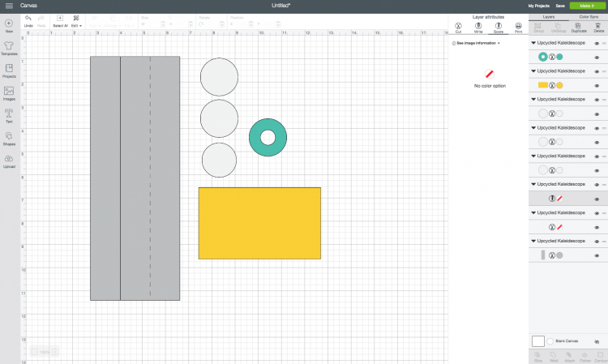This screenshot has width=608, height=364.
Task: Open My Projects
Action: click(x=538, y=6)
